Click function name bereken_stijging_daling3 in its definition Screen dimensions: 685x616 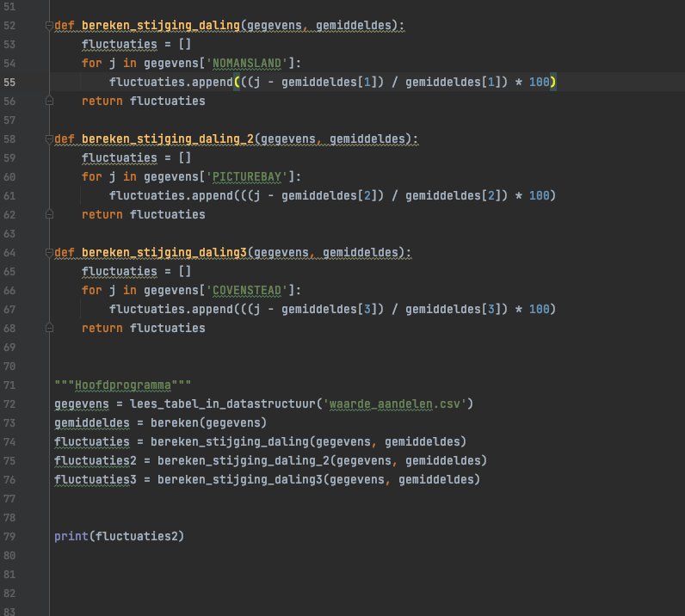point(164,253)
